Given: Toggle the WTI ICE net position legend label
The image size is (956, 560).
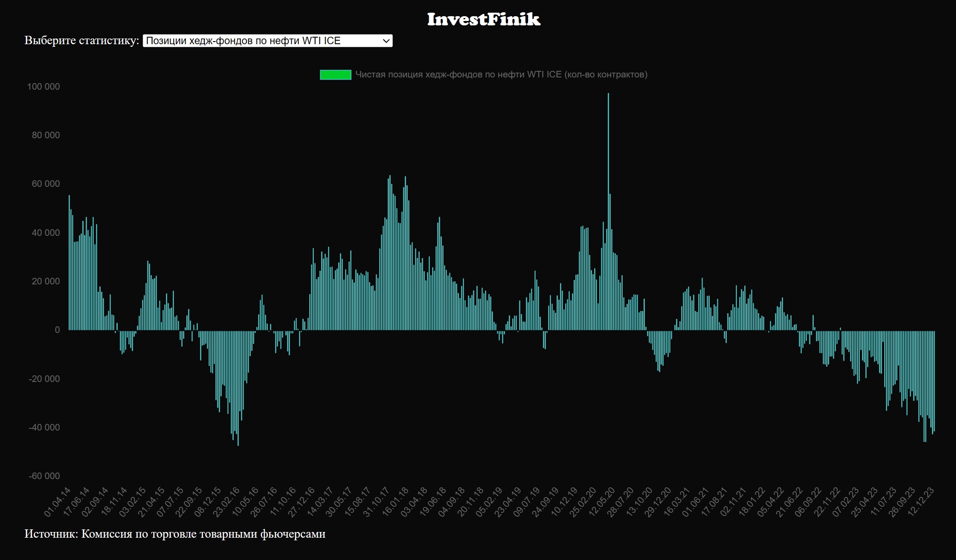Looking at the screenshot, I should pyautogui.click(x=501, y=75).
